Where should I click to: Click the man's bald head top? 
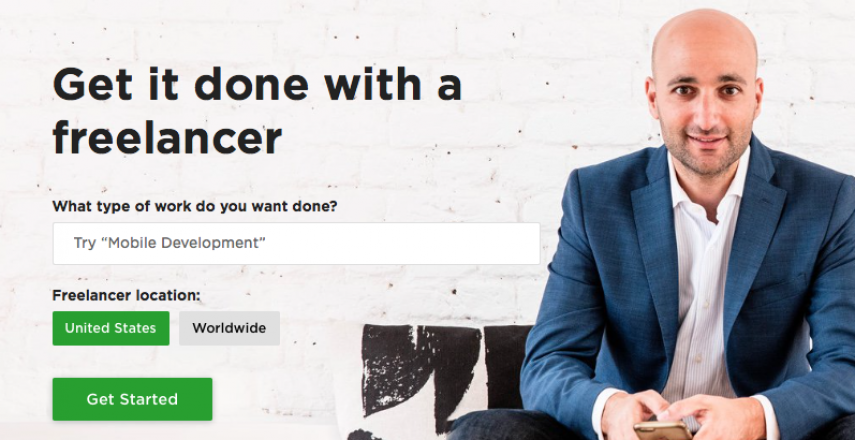click(x=703, y=33)
